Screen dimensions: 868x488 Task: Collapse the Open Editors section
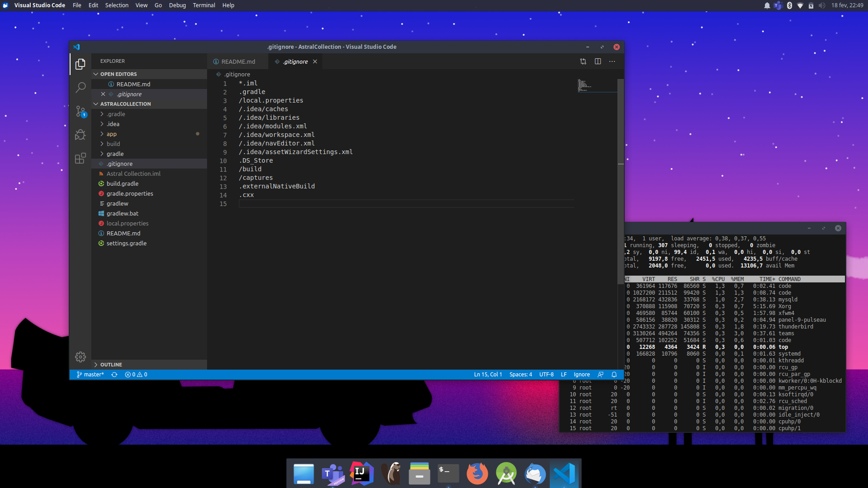click(x=149, y=74)
